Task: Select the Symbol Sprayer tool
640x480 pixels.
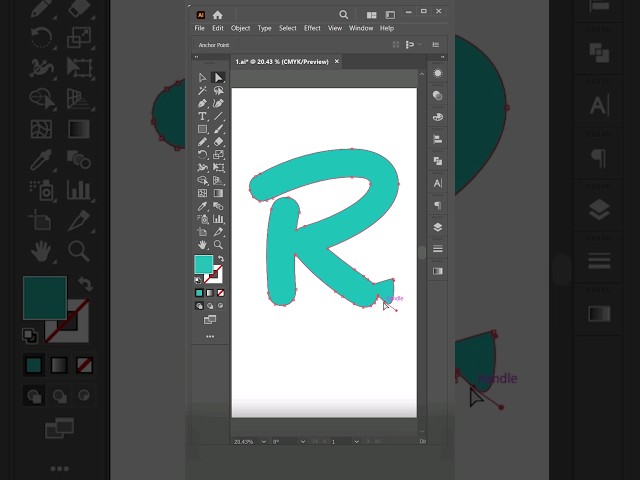Action: click(202, 219)
